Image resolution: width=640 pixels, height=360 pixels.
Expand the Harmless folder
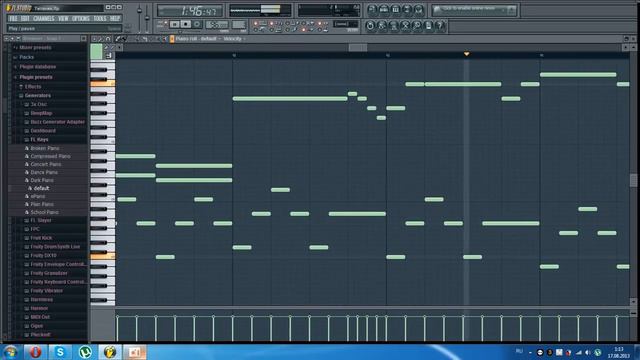tap(41, 300)
